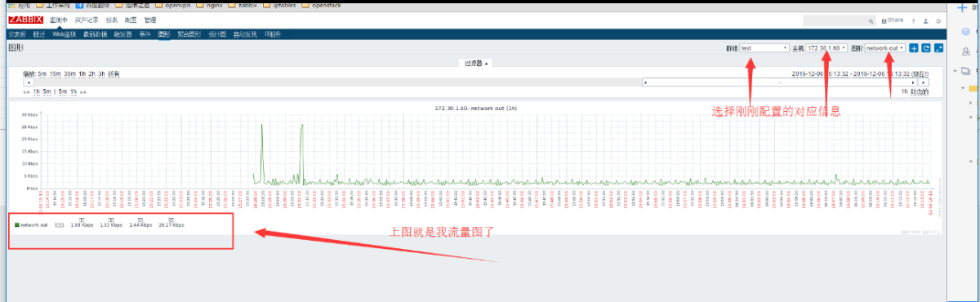Open the 配置 top menu

131,20
